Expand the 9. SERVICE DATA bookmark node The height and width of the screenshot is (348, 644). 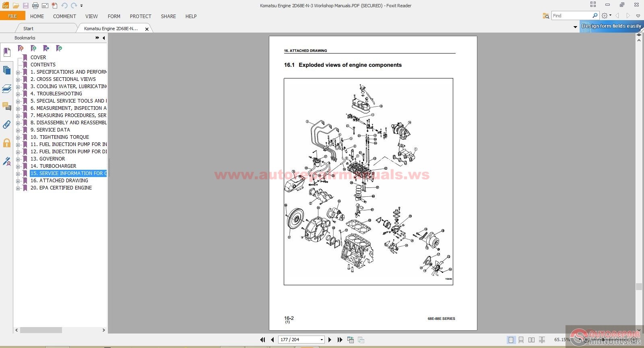point(18,130)
